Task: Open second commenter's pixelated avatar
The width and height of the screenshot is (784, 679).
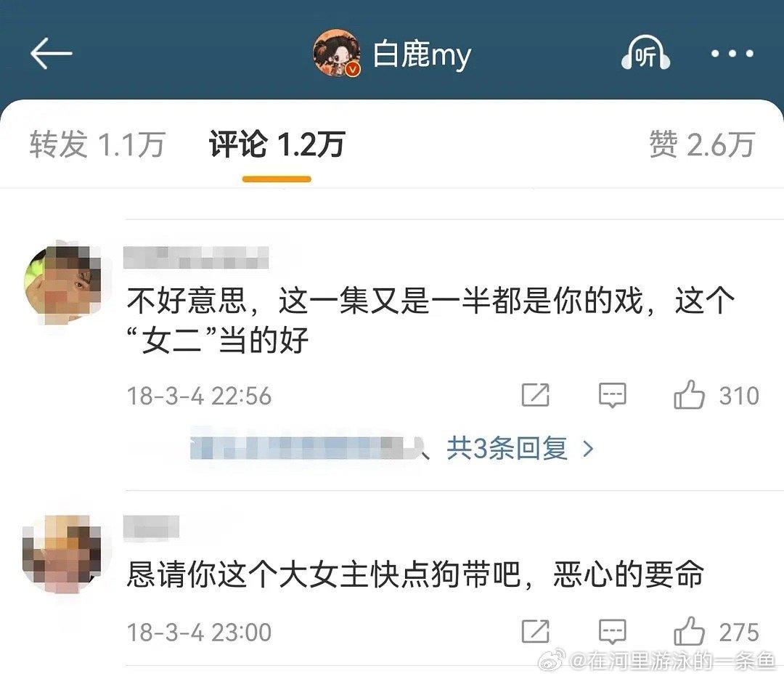Action: click(x=62, y=554)
